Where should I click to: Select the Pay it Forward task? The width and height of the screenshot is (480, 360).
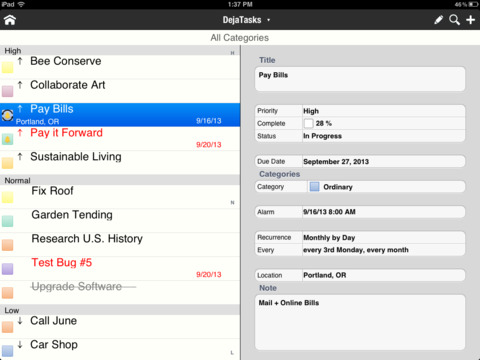click(120, 139)
